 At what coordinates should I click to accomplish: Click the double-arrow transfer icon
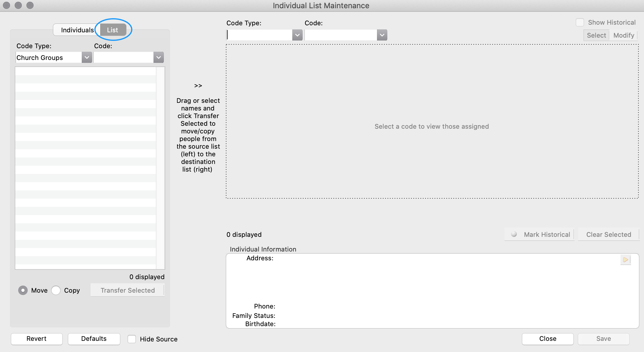tap(198, 86)
